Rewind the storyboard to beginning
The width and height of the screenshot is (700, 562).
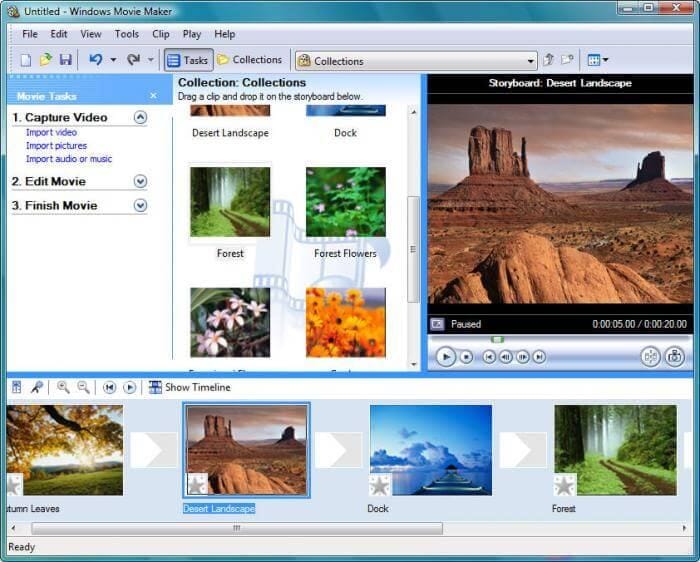pos(109,387)
